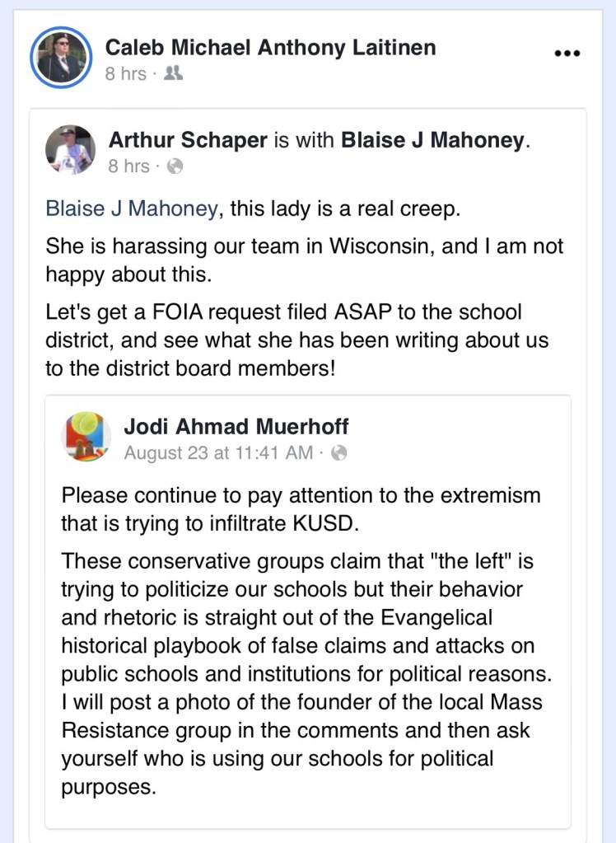Click Jodi Ahmad Muerhoff's colorful profile picture
Viewport: 616px width, 843px height.
(88, 436)
